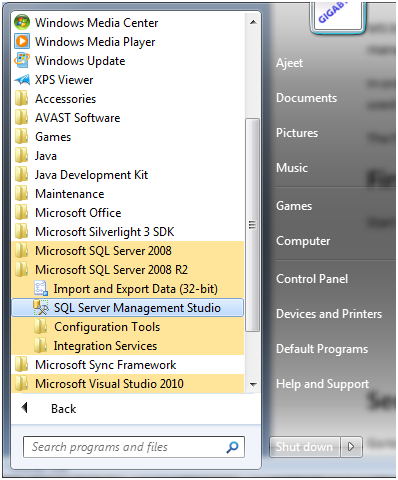This screenshot has width=398, height=480.
Task: Click the scroll up arrow of programs list
Action: [x=253, y=22]
